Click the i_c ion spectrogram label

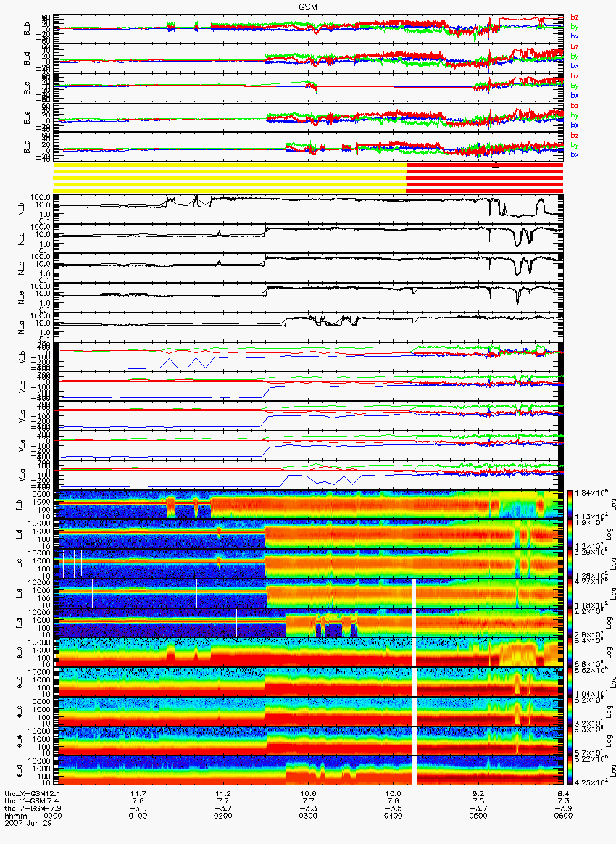pyautogui.click(x=18, y=564)
